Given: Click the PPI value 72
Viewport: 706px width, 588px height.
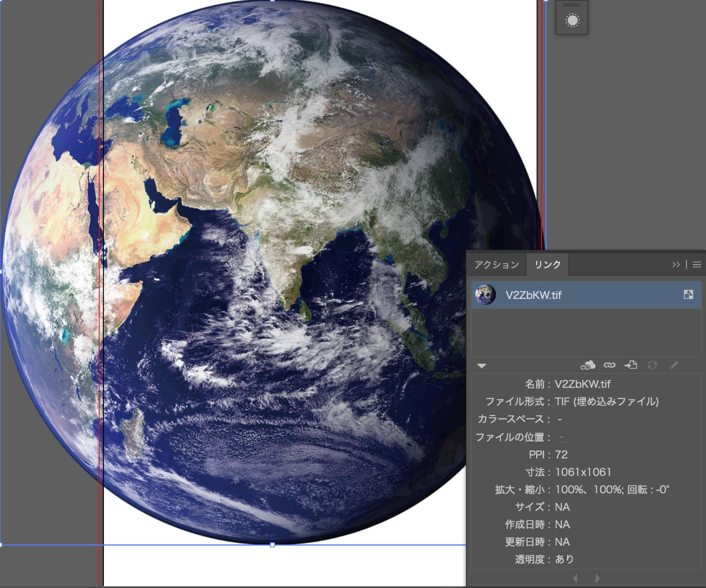Looking at the screenshot, I should [561, 455].
